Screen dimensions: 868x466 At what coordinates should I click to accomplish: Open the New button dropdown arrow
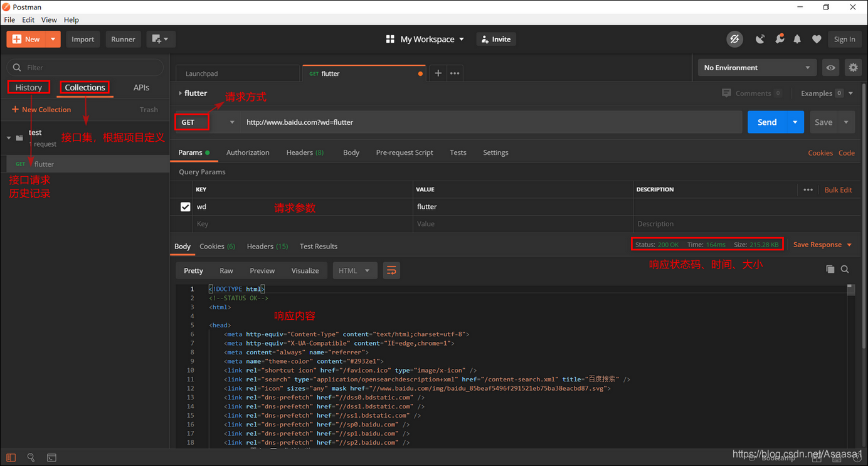point(53,39)
